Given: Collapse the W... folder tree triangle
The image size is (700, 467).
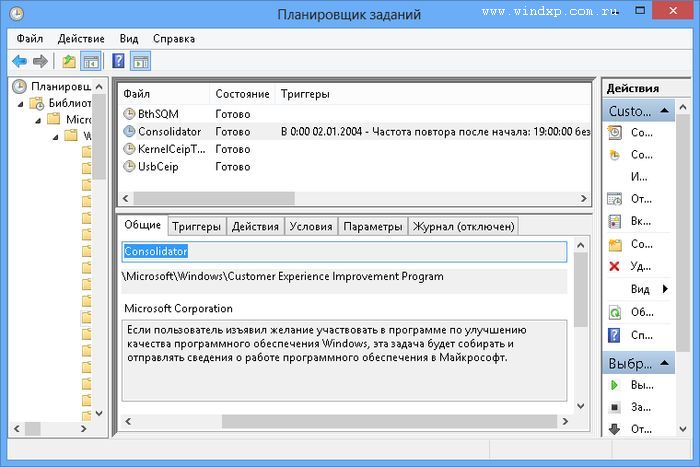Looking at the screenshot, I should point(55,137).
